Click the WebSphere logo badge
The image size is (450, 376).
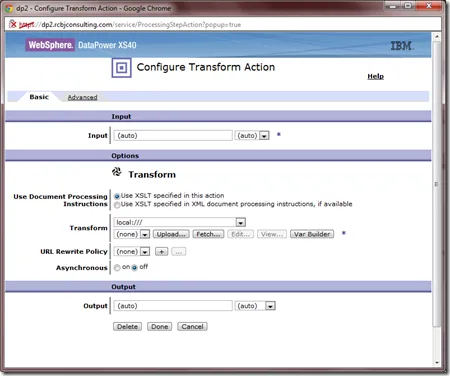point(50,45)
